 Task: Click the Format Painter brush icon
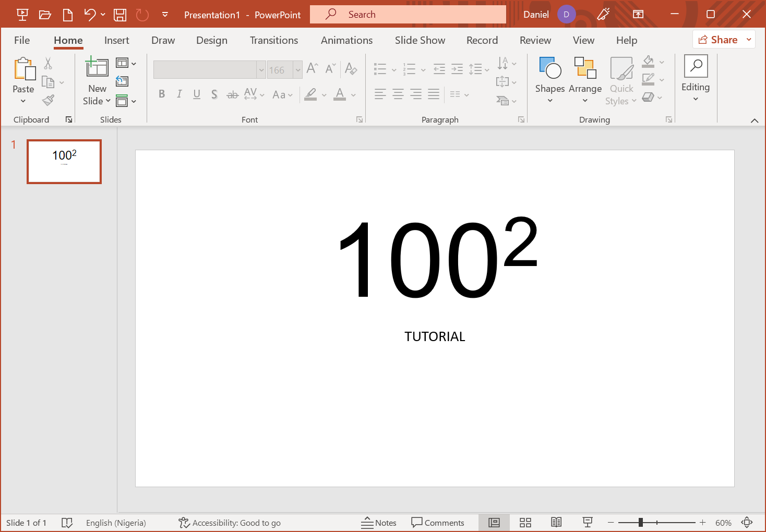point(49,100)
